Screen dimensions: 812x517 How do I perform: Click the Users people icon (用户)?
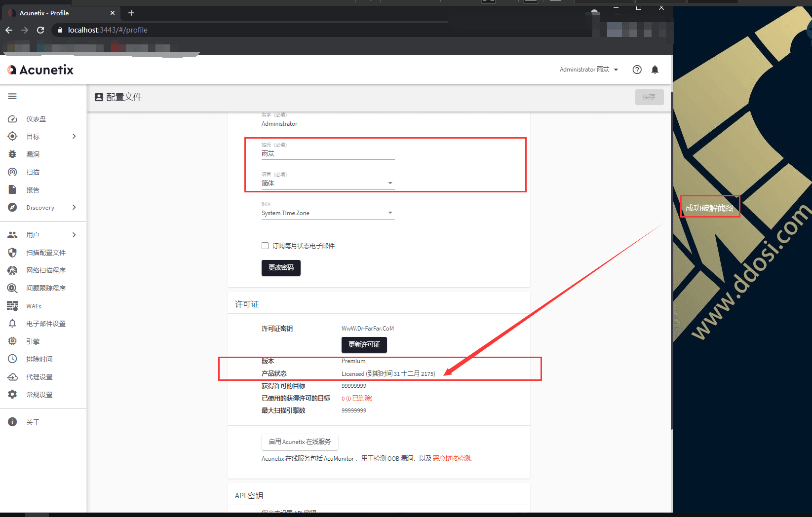(x=12, y=235)
